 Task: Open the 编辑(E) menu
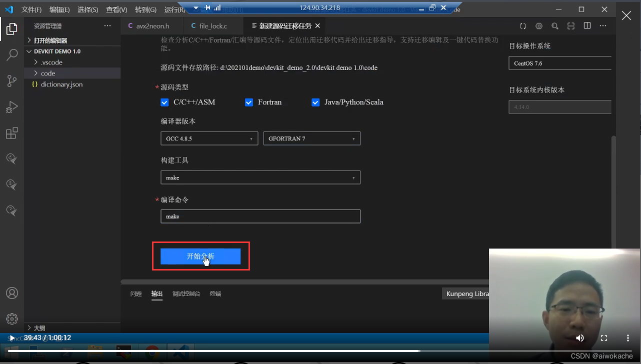coord(59,9)
